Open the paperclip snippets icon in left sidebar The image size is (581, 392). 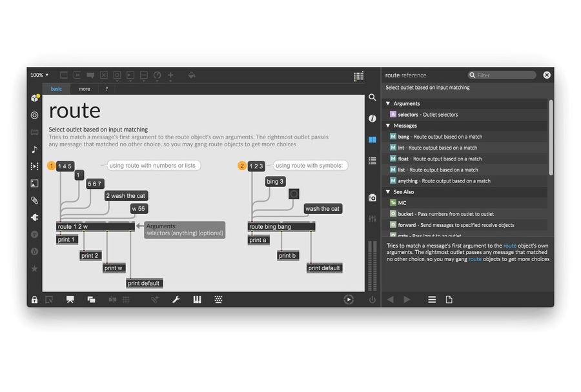click(34, 201)
